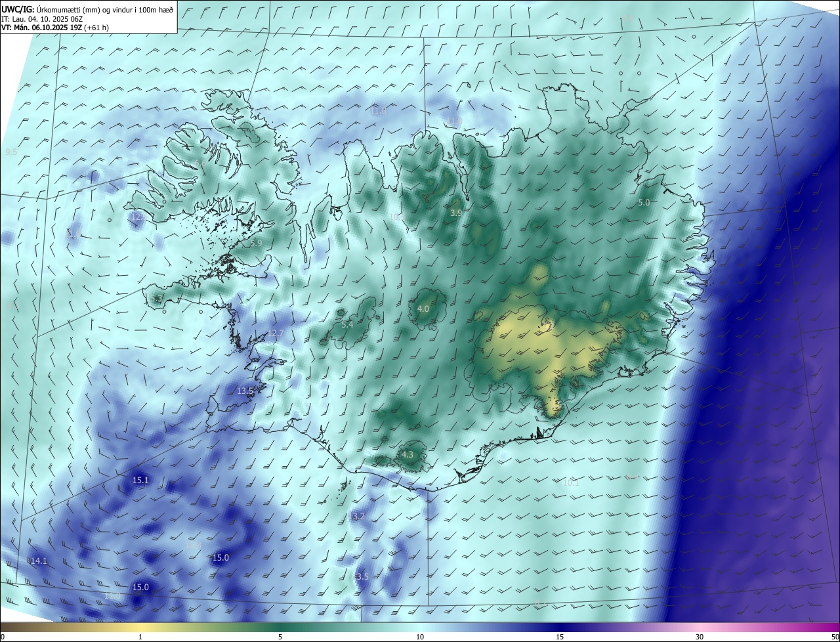Click the 5.3 value label
The height and width of the screenshot is (642, 840).
156,299
